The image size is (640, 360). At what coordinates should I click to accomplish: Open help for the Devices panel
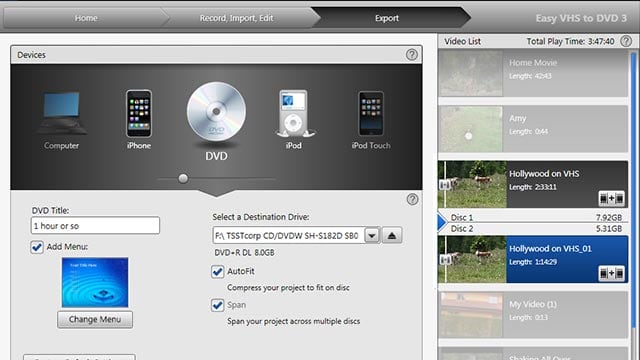[411, 55]
